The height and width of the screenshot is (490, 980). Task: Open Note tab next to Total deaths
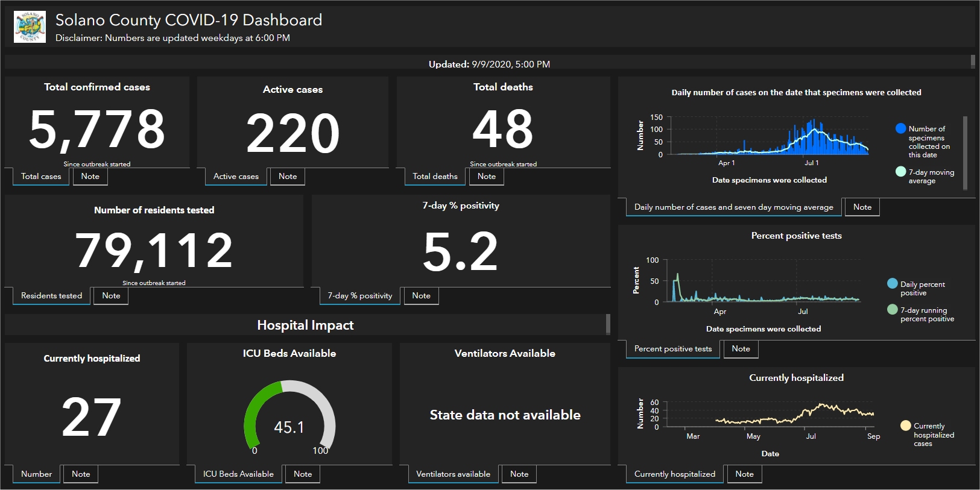487,177
